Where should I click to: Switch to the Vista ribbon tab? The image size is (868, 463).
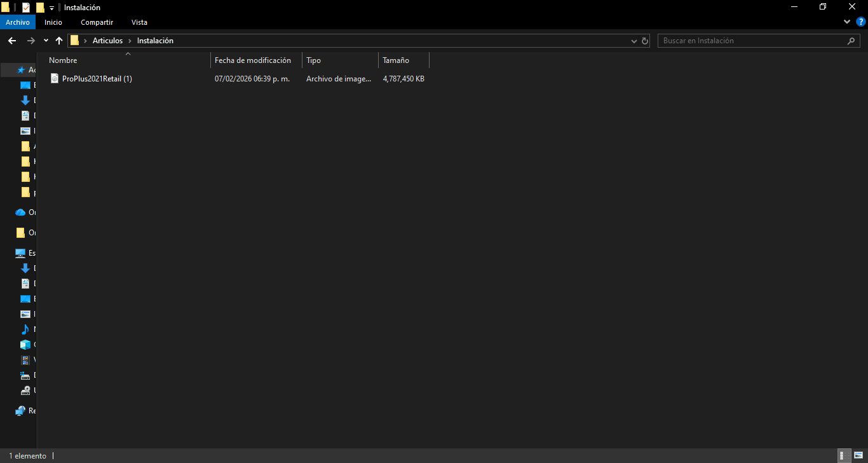point(139,22)
